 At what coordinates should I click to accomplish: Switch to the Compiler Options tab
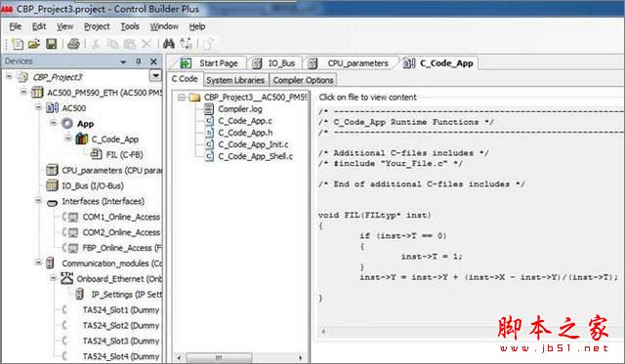pos(303,80)
